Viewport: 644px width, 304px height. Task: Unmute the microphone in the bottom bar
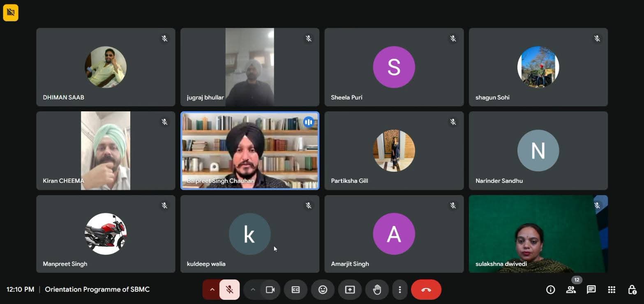pyautogui.click(x=230, y=290)
